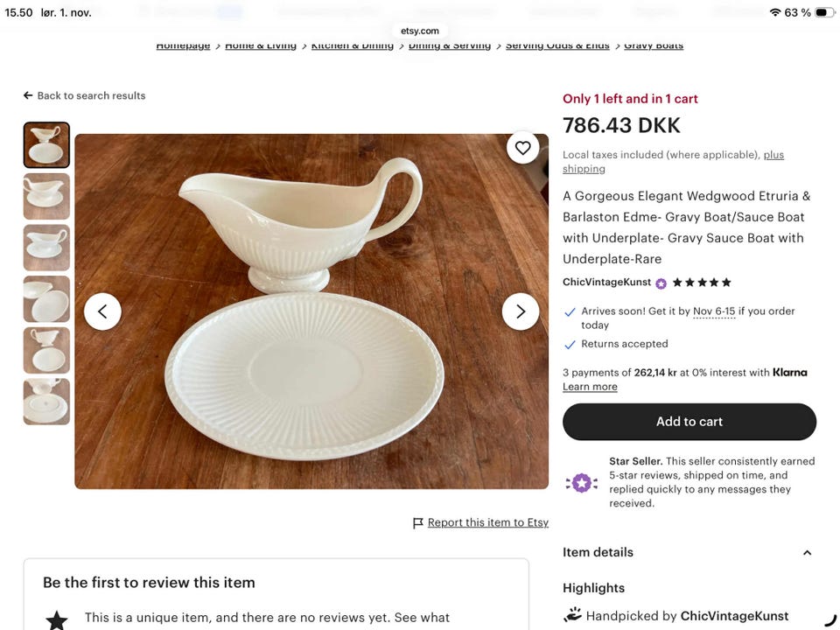Tap the etsy.com address bar

(x=419, y=30)
